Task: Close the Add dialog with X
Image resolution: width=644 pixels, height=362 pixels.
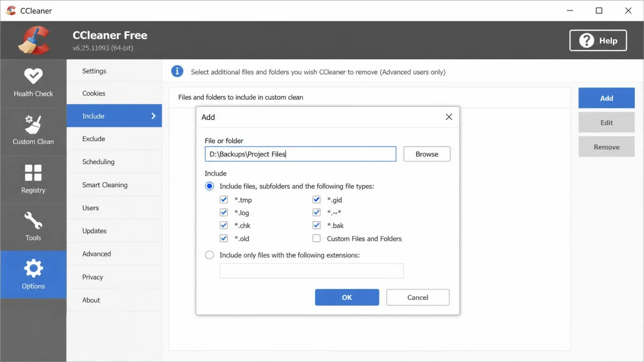Action: pyautogui.click(x=449, y=117)
